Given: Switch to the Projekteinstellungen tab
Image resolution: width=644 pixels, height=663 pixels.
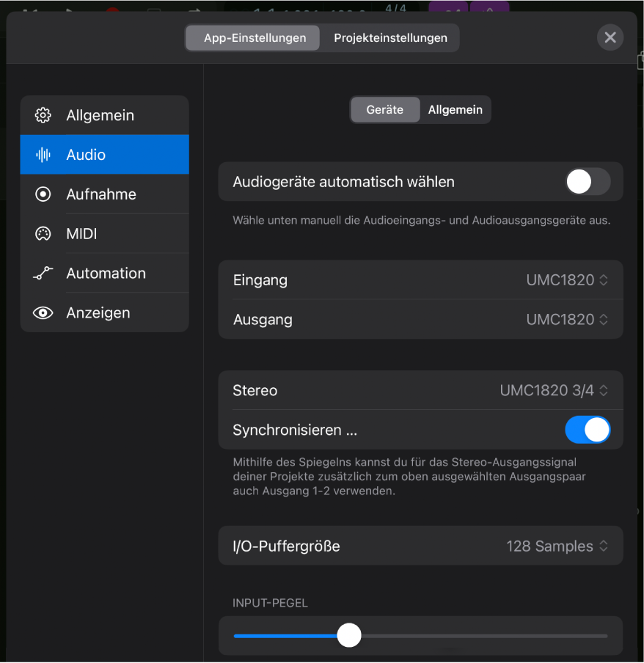Looking at the screenshot, I should pyautogui.click(x=390, y=37).
